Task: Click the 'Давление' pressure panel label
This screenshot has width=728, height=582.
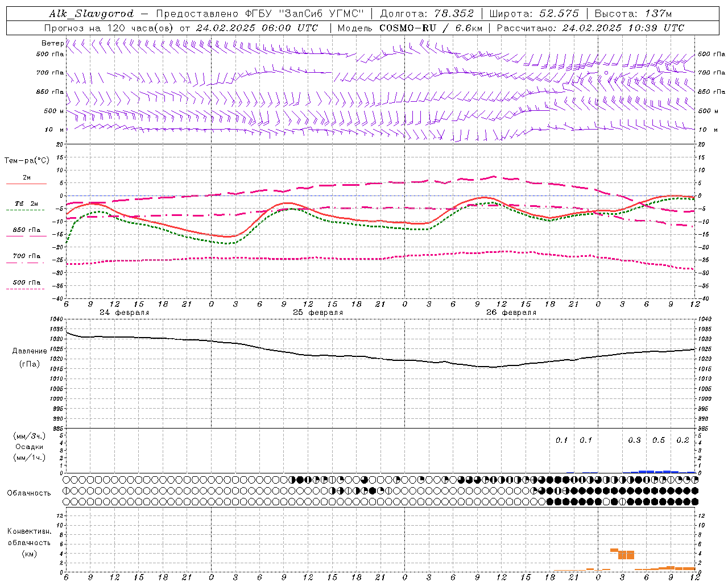Action: pyautogui.click(x=30, y=351)
